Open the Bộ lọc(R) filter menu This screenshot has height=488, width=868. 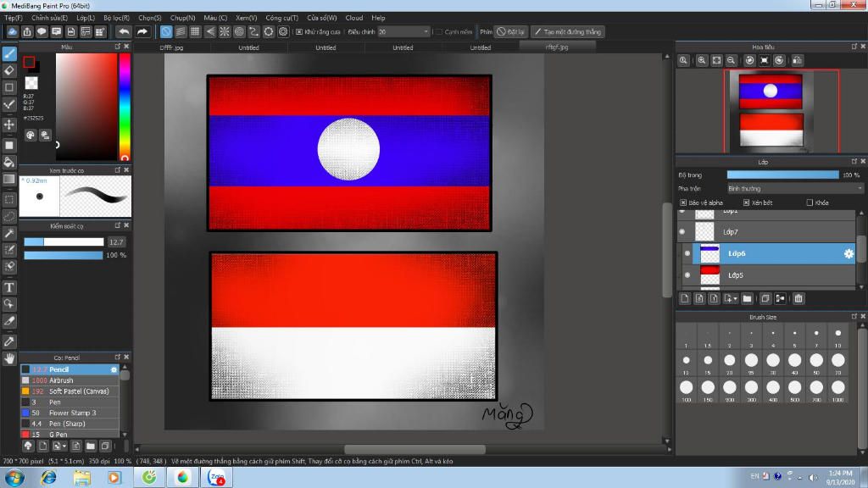(x=116, y=18)
